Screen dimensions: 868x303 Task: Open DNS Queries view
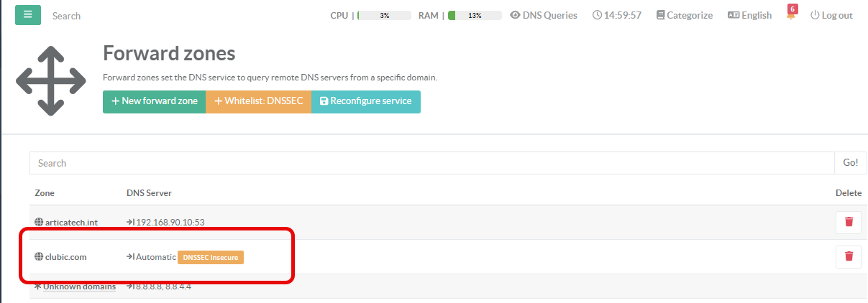544,15
